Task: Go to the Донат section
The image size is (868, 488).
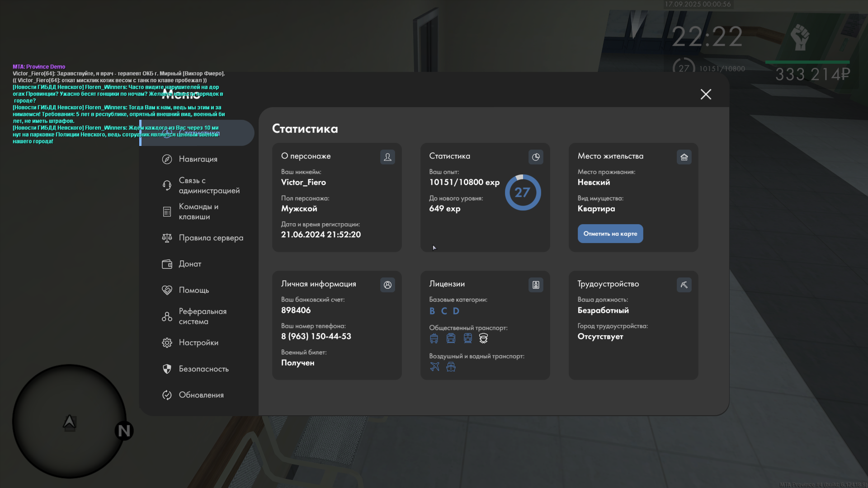Action: (x=190, y=264)
